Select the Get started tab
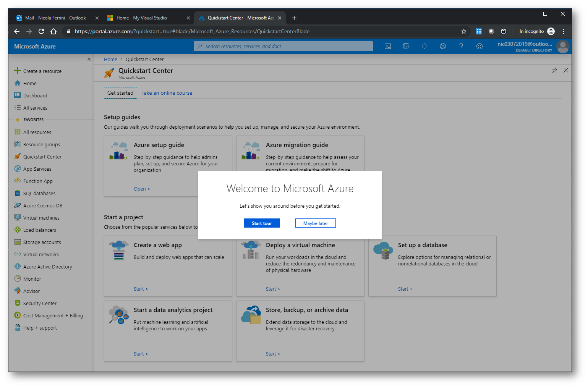Screen dimensions: 588x388 [120, 93]
